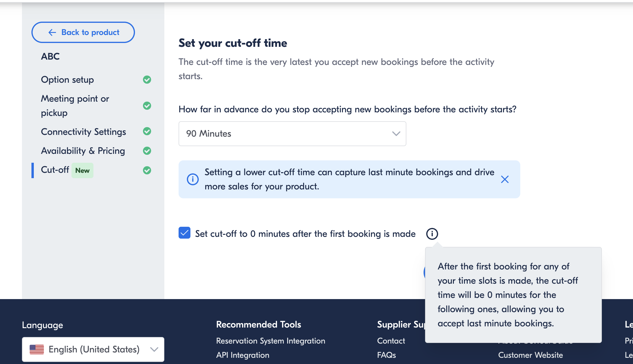This screenshot has width=633, height=364.
Task: Click the back arrow inside Back to product
Action: point(52,32)
